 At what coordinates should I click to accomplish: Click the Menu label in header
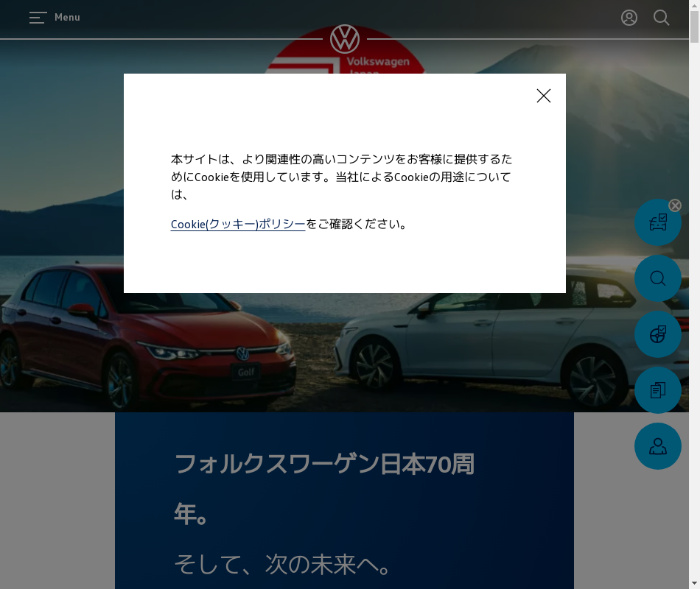pos(67,18)
